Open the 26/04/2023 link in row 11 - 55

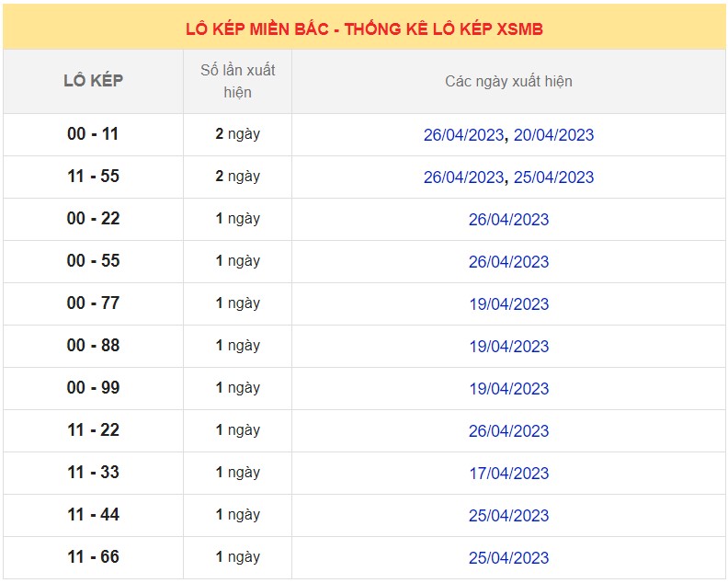click(x=463, y=177)
